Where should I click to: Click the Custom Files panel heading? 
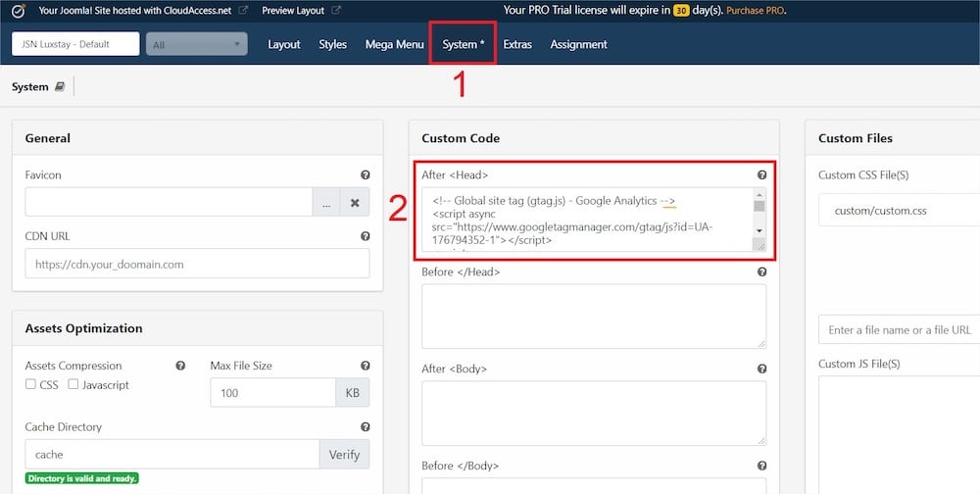pyautogui.click(x=856, y=138)
